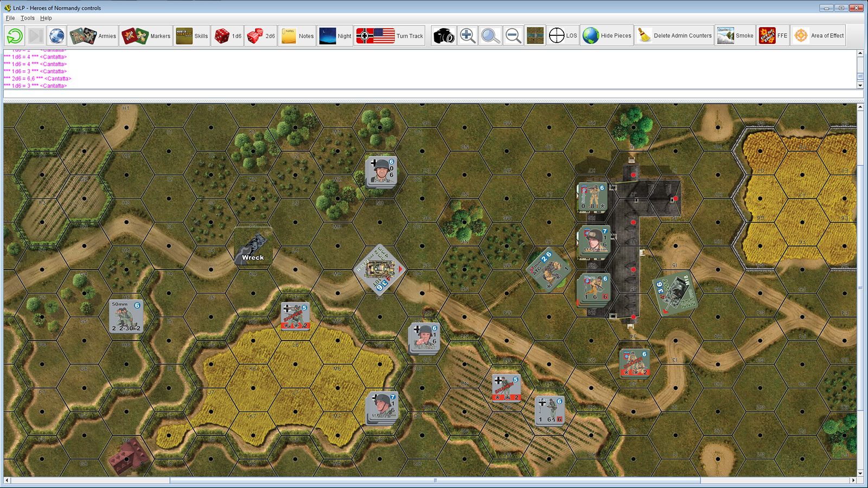Open the overview map thumbnail button
Screen dimensions: 868x488
coord(535,36)
